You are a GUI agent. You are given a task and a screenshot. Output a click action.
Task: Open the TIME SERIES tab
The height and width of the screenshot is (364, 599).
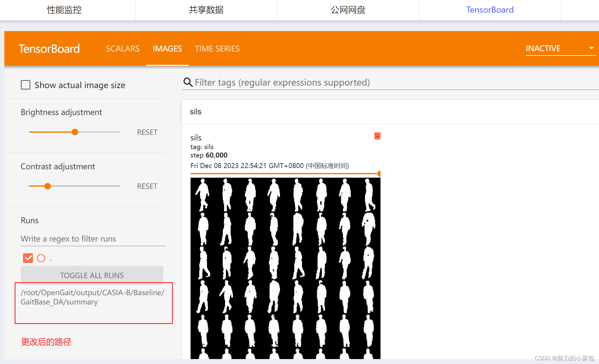click(217, 49)
